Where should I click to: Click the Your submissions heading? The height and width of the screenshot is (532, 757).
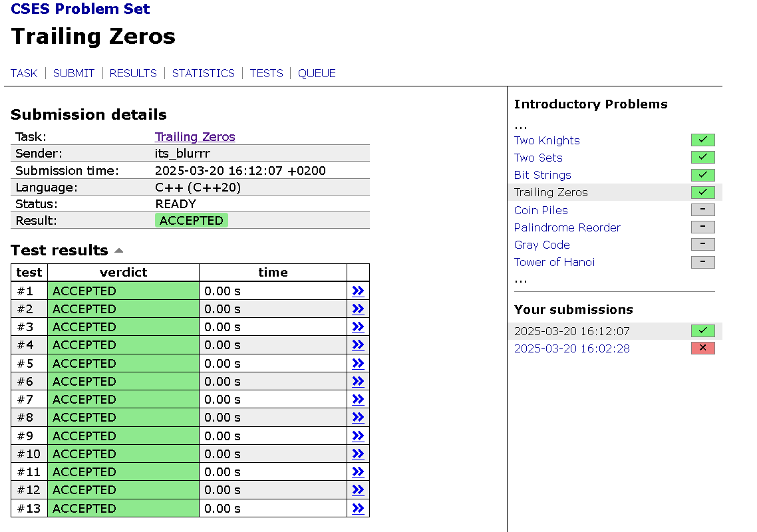573,309
